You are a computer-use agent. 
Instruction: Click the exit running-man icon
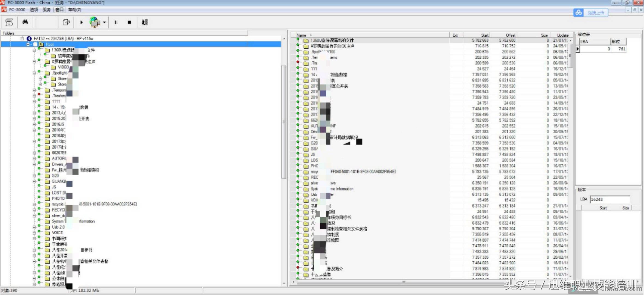144,22
